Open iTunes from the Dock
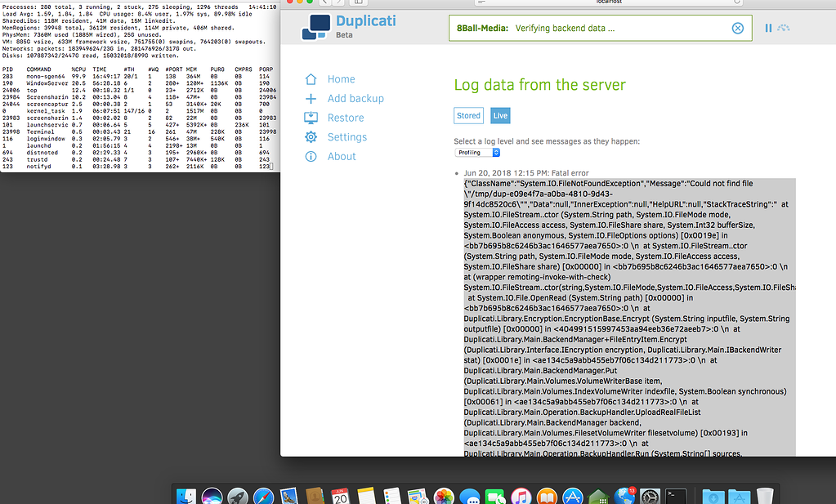The image size is (836, 504). click(521, 496)
